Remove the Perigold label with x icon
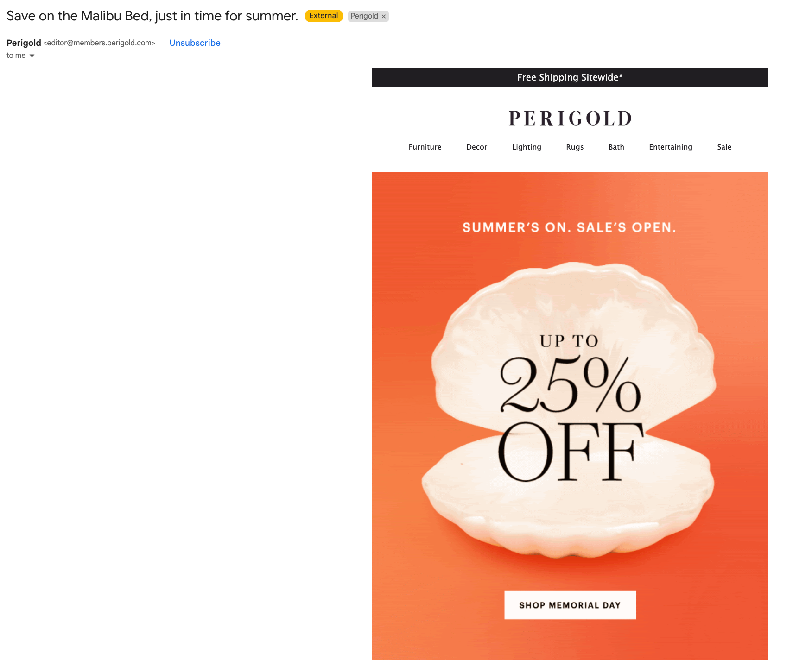Image resolution: width=812 pixels, height=666 pixels. (383, 16)
